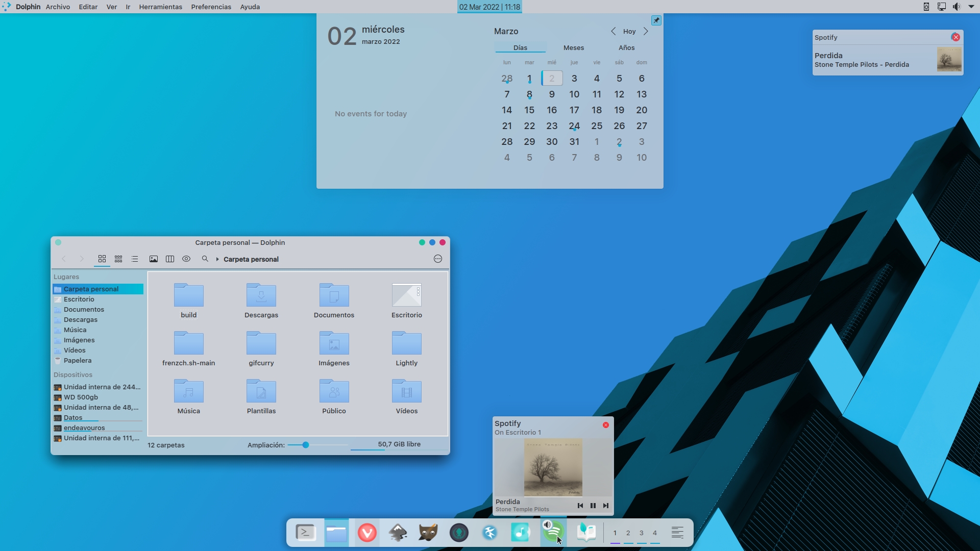Open the Ayuda menu

pos(250,7)
